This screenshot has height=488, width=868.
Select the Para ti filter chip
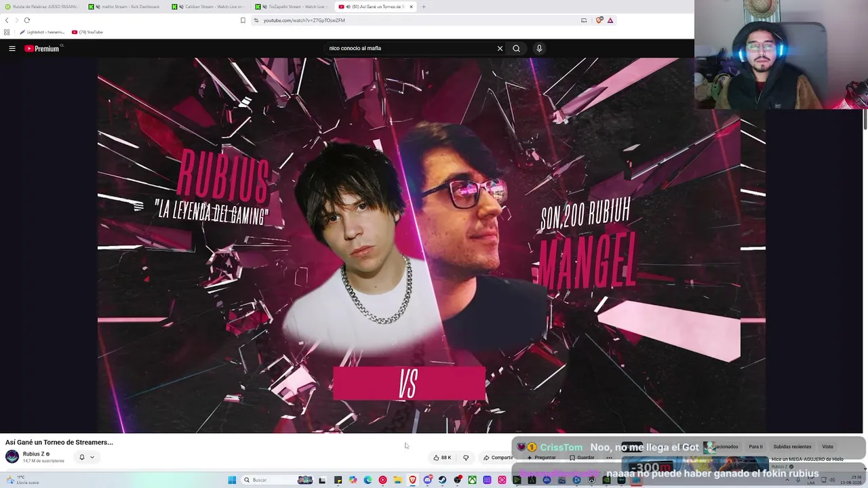click(755, 447)
